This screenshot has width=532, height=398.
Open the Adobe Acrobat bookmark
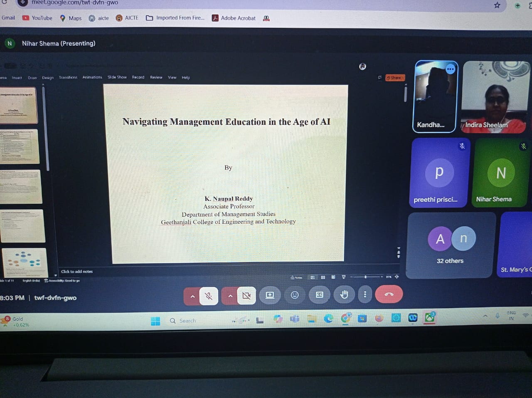click(x=234, y=18)
